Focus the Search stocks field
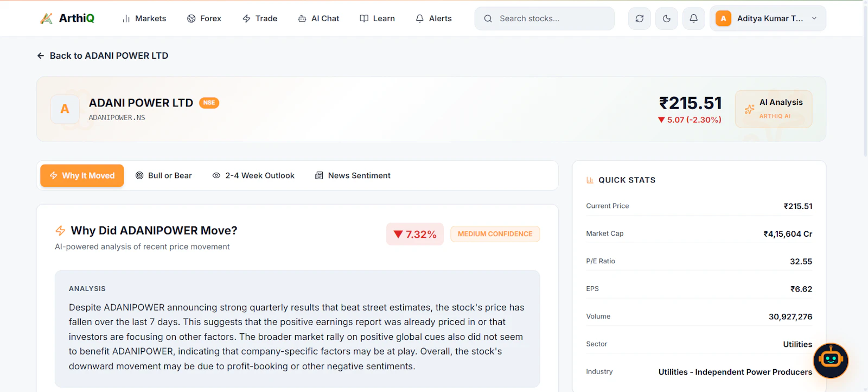Viewport: 868px width, 392px height. pos(545,18)
